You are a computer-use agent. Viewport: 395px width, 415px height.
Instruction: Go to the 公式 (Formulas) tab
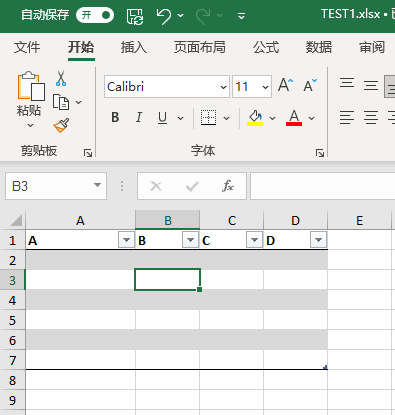point(266,47)
